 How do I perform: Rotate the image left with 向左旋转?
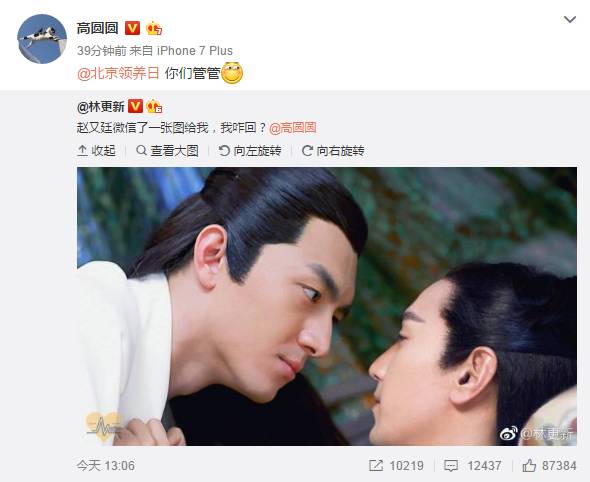250,151
